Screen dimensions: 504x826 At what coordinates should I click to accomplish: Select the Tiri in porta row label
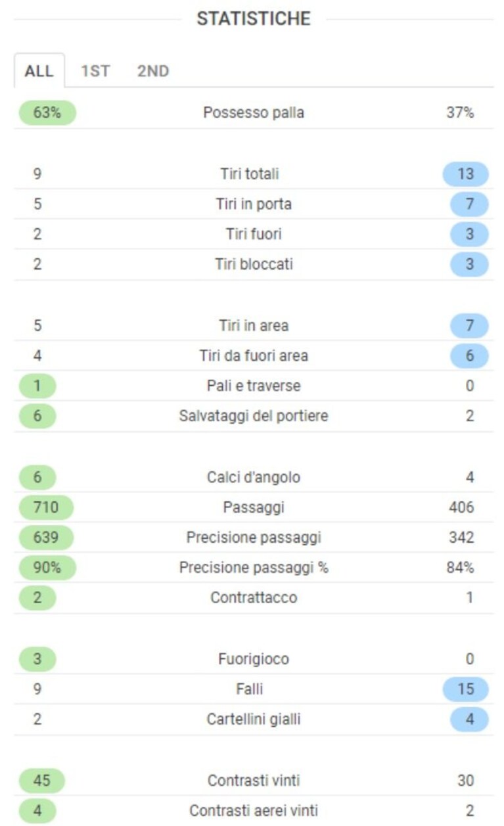pyautogui.click(x=254, y=204)
